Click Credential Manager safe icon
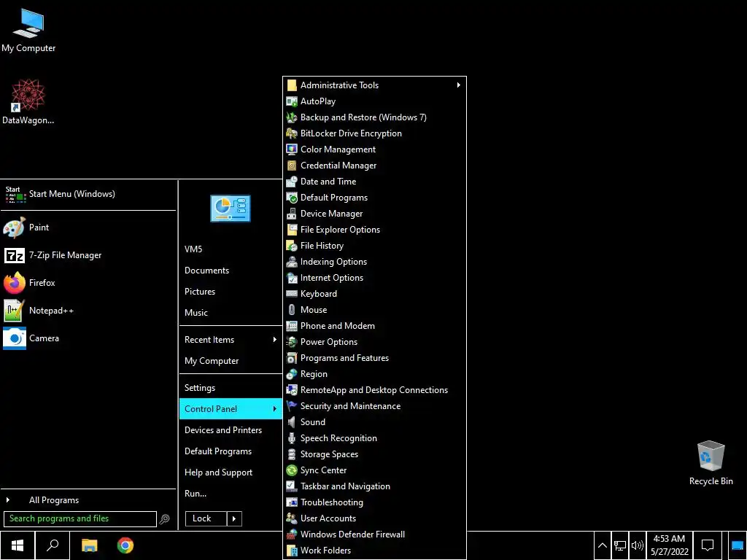This screenshot has width=747, height=560. (x=292, y=166)
